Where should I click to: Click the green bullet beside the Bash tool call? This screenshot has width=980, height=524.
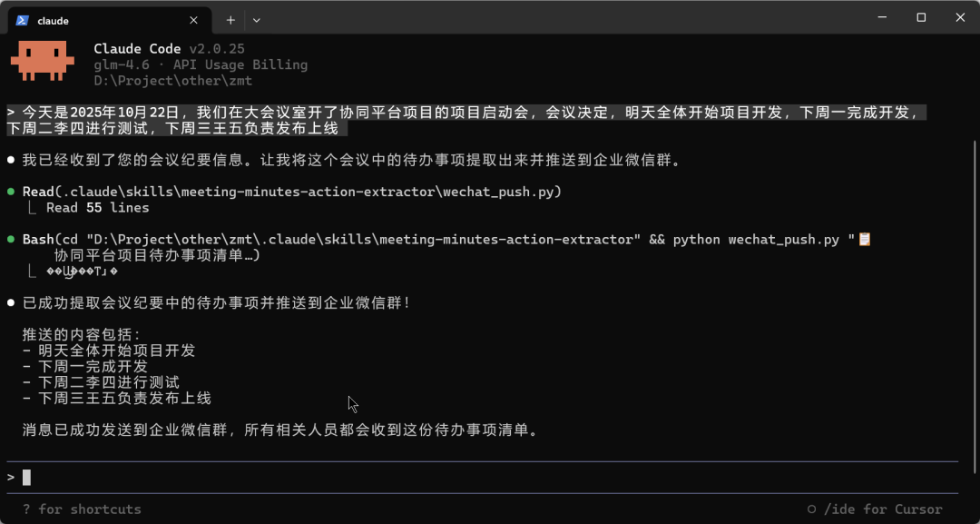[x=12, y=239]
